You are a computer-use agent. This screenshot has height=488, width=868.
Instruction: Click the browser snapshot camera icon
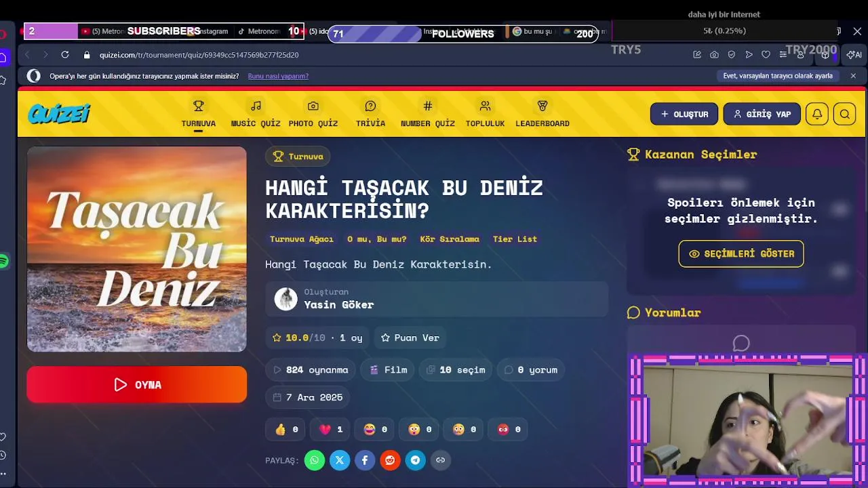click(x=714, y=54)
